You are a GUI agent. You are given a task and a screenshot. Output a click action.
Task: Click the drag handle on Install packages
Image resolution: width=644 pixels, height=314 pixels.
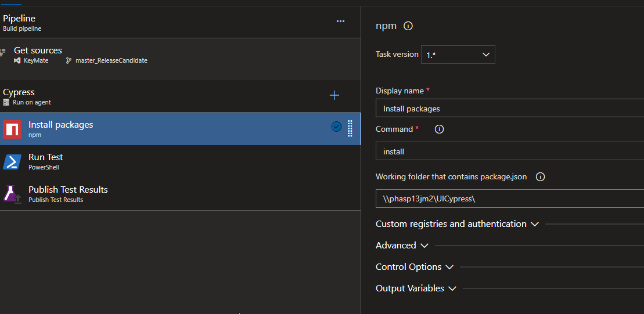pyautogui.click(x=350, y=128)
